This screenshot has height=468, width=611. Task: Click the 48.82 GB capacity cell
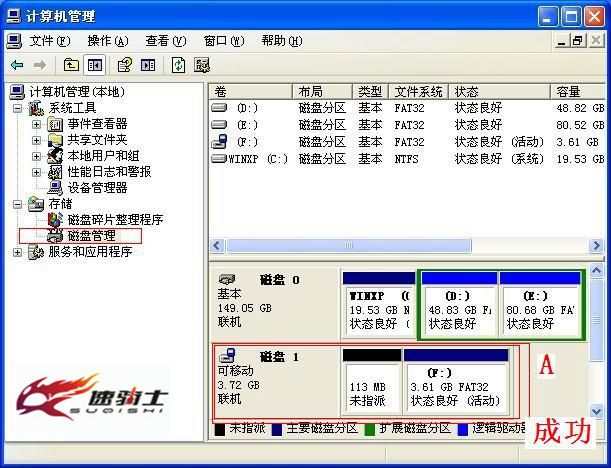[x=580, y=108]
